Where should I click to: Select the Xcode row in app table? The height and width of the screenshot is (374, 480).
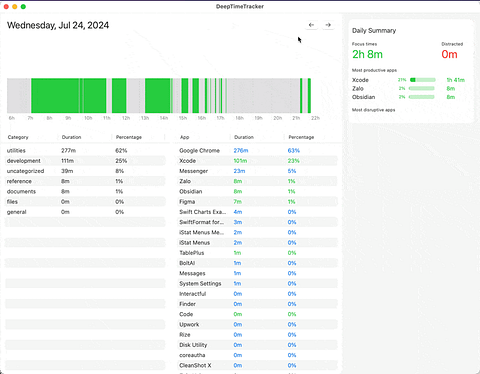pyautogui.click(x=257, y=161)
